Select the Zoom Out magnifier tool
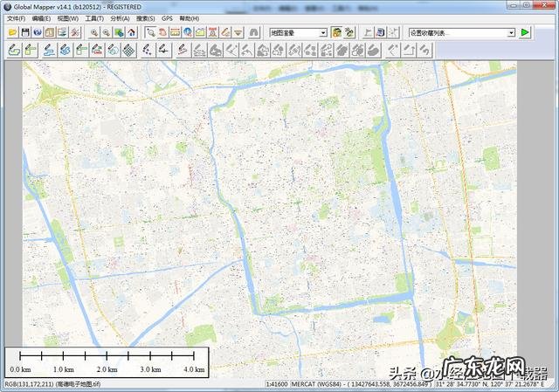 [x=106, y=32]
